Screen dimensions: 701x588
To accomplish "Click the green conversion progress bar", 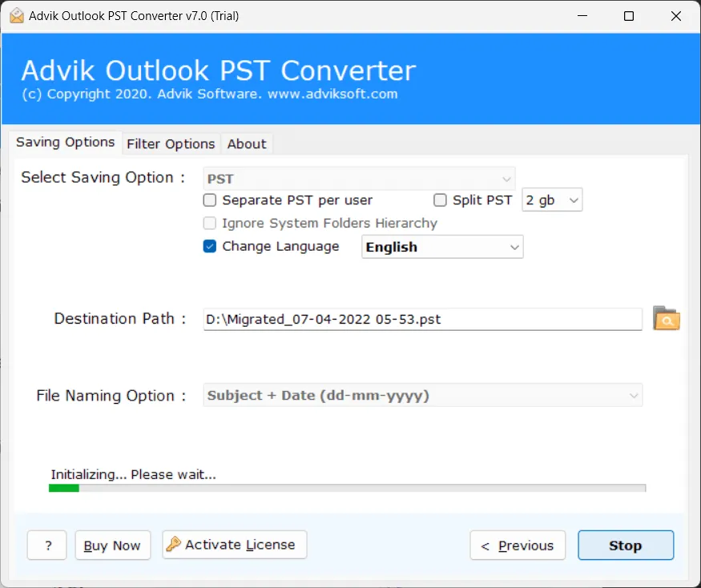I will click(347, 488).
